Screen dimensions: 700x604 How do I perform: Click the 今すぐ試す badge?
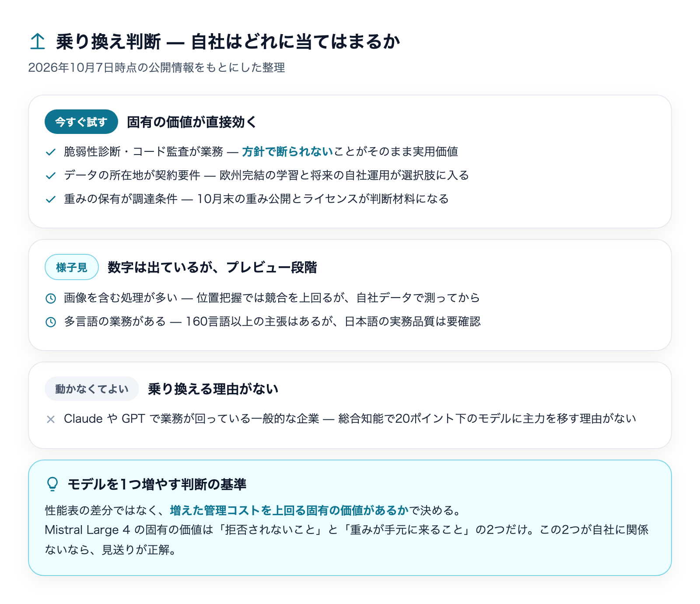click(81, 122)
